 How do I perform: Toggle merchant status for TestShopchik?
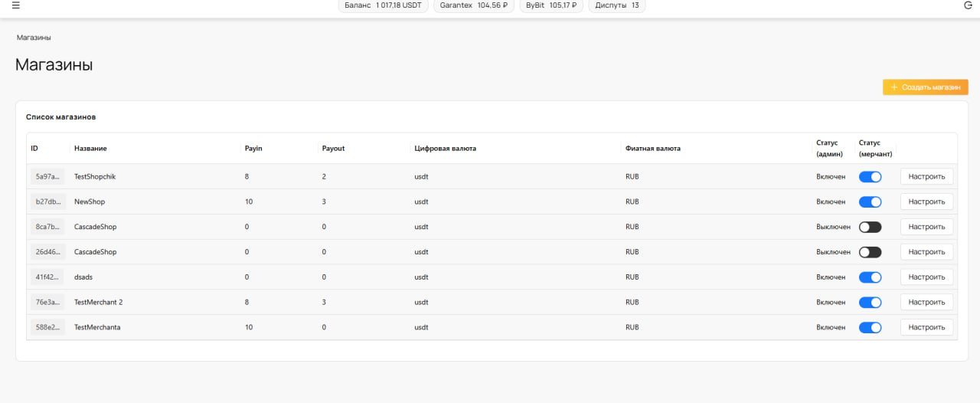tap(870, 177)
